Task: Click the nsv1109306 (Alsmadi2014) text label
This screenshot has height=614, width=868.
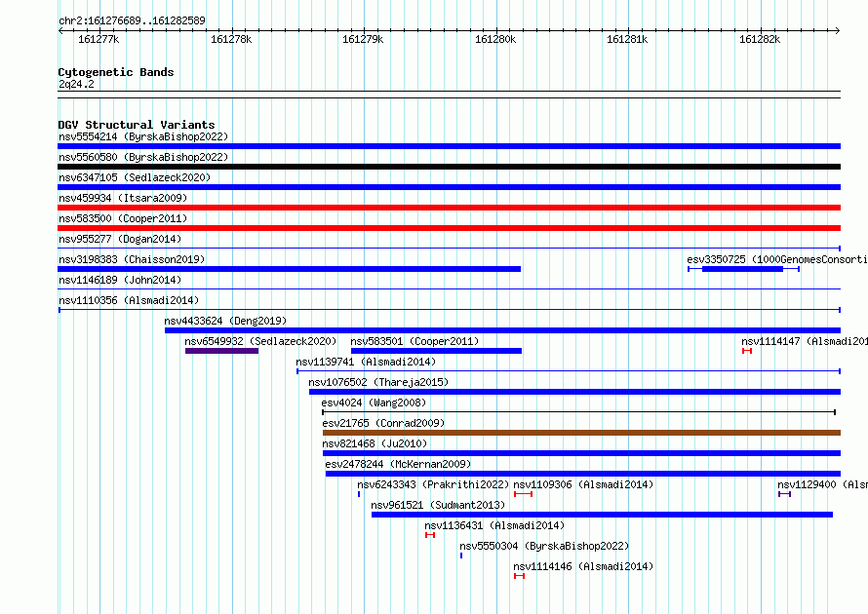Action: point(583,484)
